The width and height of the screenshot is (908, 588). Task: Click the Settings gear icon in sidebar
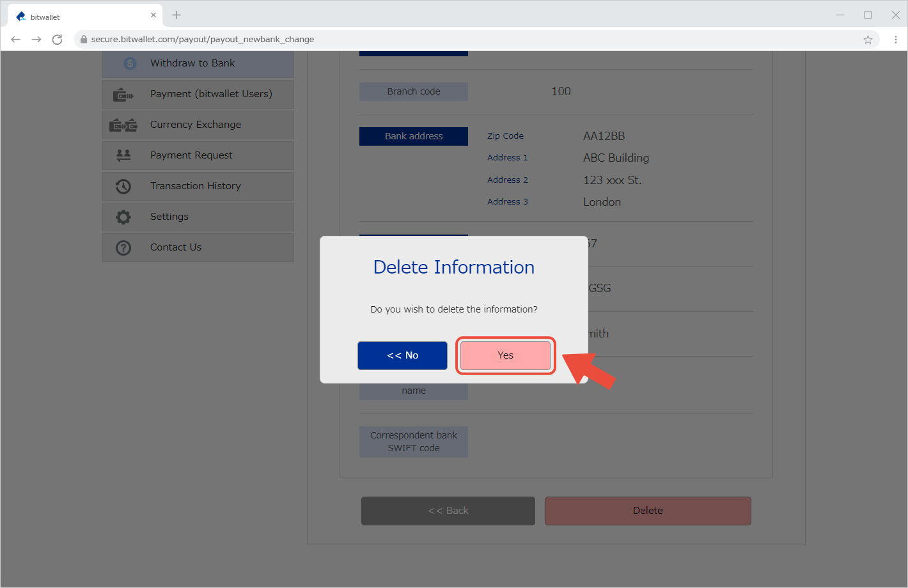pyautogui.click(x=123, y=217)
